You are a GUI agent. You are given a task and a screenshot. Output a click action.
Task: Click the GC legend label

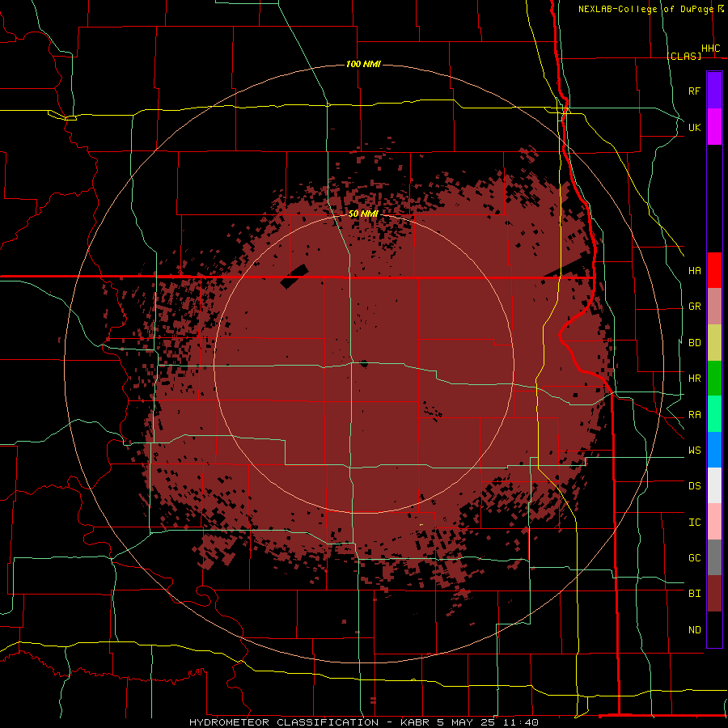click(x=694, y=558)
